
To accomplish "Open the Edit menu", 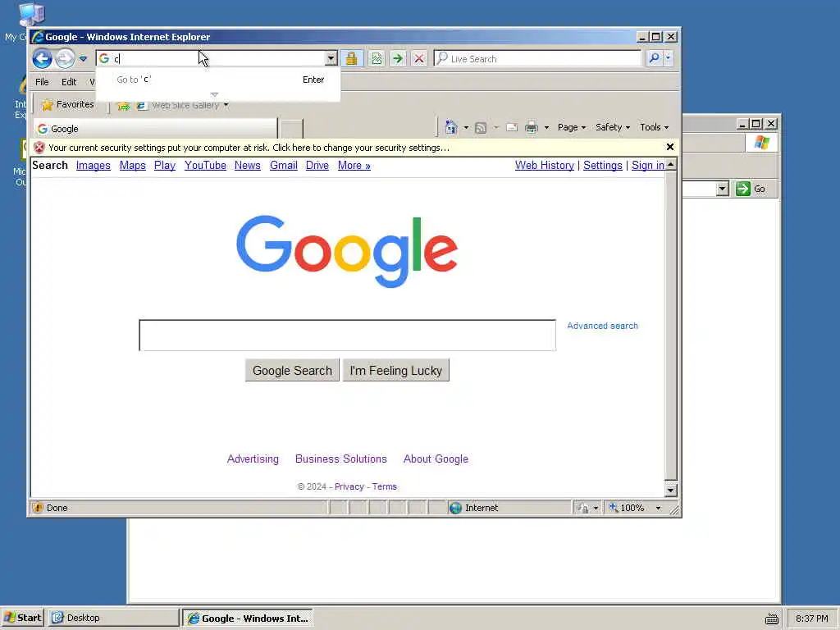I will tap(69, 82).
